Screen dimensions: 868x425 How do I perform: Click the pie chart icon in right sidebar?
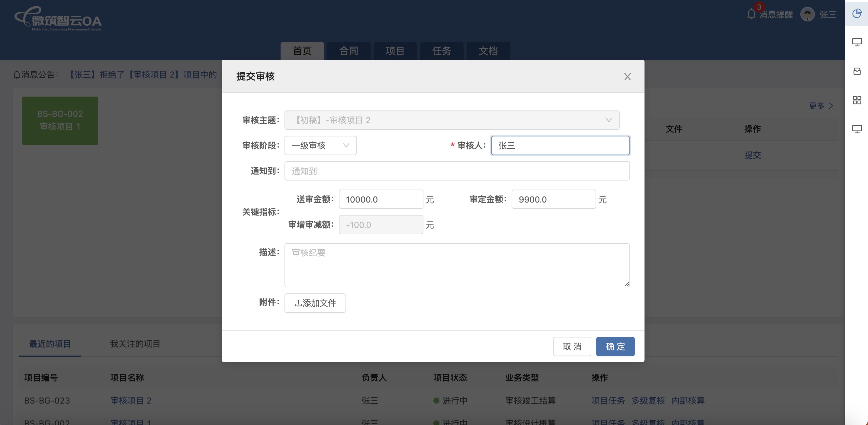tap(857, 14)
